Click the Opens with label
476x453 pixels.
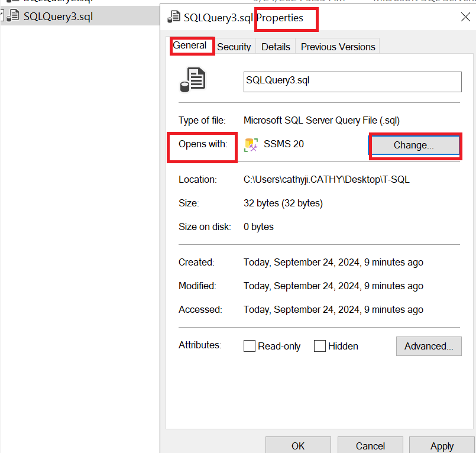click(x=203, y=144)
